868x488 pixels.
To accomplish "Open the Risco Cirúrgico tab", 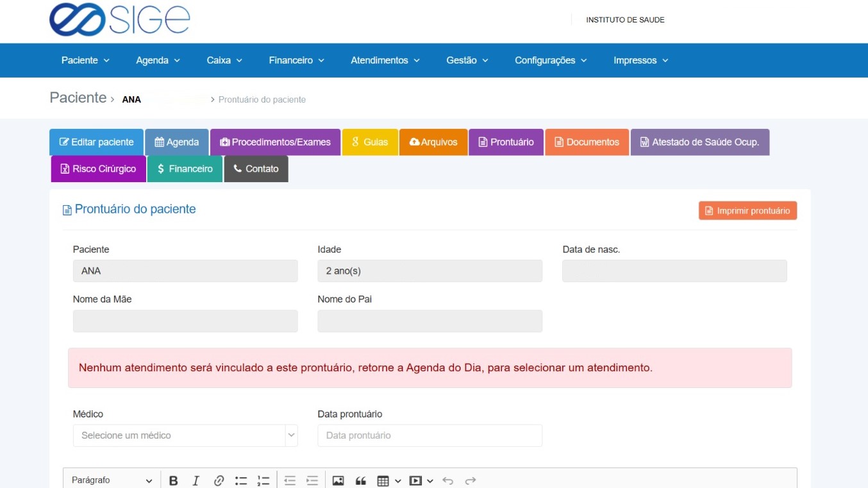I will point(98,169).
